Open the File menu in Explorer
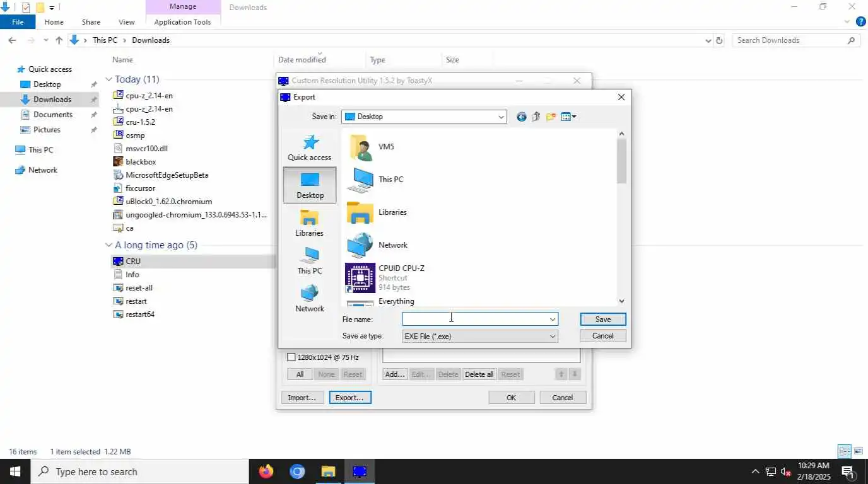The height and width of the screenshot is (484, 868). click(x=18, y=22)
